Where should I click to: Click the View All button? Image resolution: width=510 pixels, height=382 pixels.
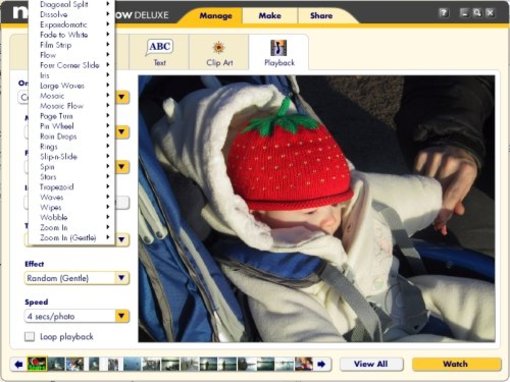[x=371, y=364]
